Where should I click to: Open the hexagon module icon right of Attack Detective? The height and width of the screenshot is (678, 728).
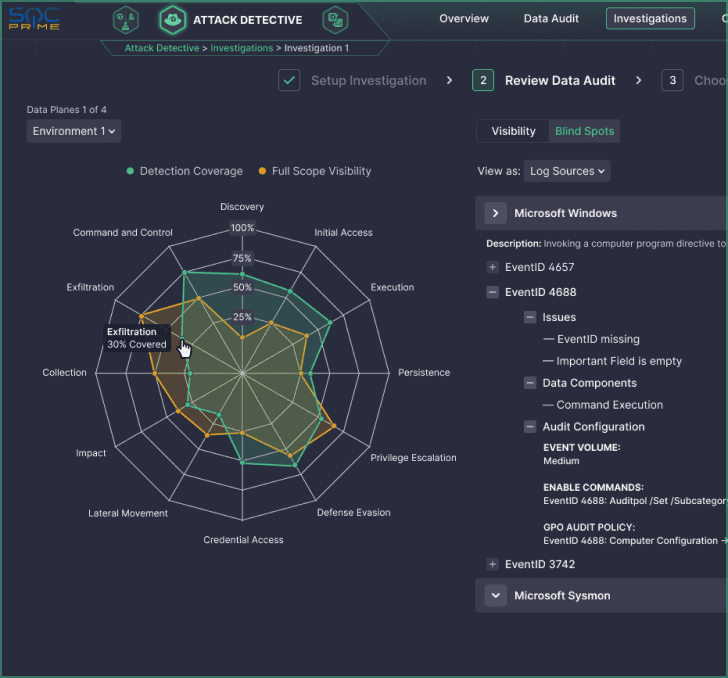point(335,19)
